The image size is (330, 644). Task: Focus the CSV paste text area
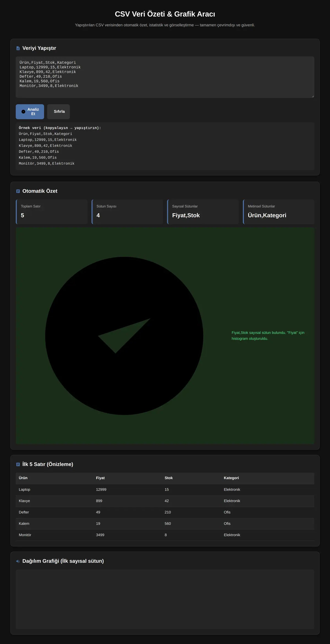coord(165,77)
